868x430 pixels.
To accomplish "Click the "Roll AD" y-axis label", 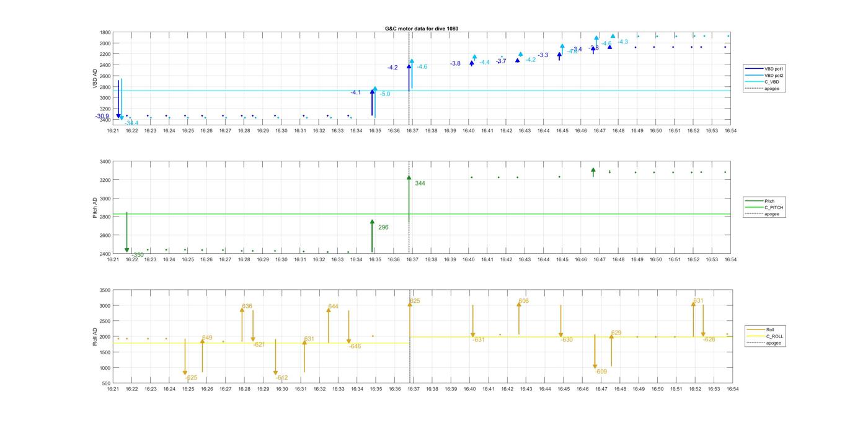I will (x=95, y=336).
